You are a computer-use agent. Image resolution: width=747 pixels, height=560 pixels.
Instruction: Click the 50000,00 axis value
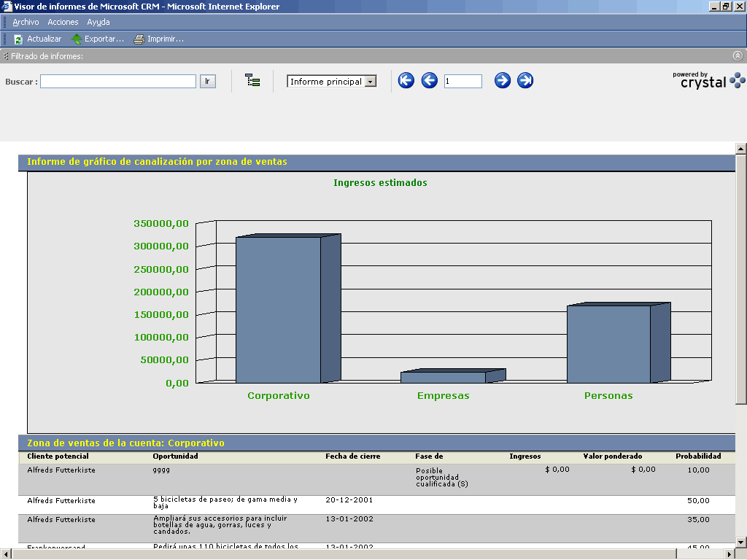click(164, 360)
